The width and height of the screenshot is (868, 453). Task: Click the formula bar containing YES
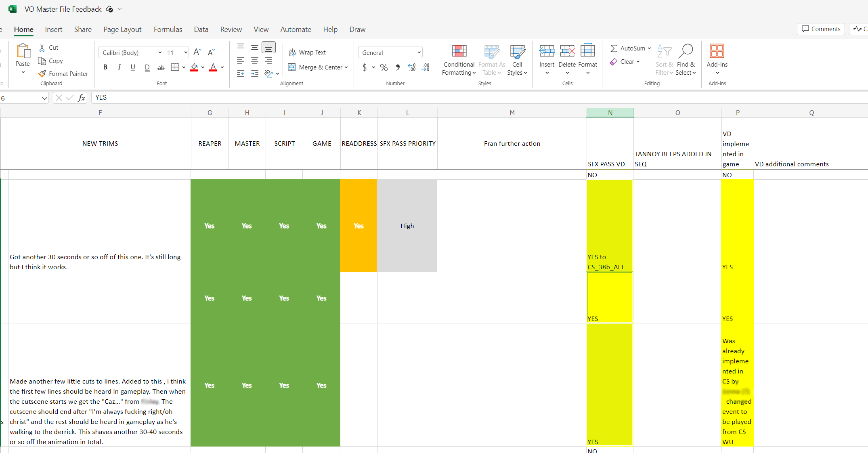(404, 98)
